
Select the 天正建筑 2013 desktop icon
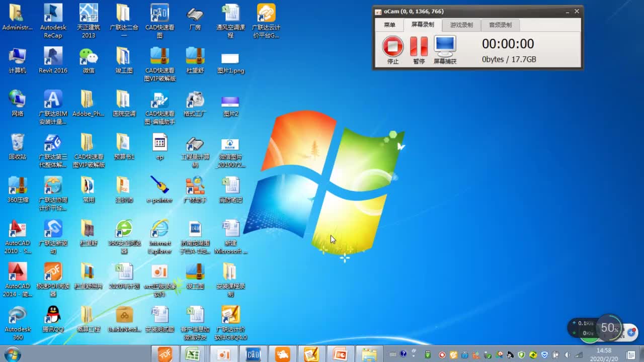(89, 22)
